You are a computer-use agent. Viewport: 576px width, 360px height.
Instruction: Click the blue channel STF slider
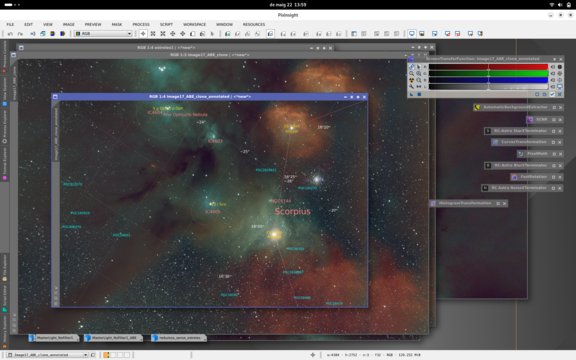click(488, 80)
